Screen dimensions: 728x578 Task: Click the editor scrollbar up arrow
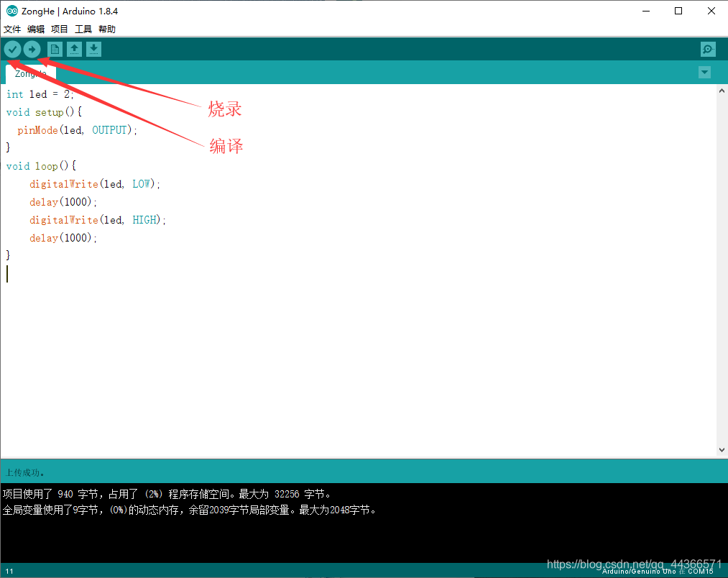[x=722, y=91]
